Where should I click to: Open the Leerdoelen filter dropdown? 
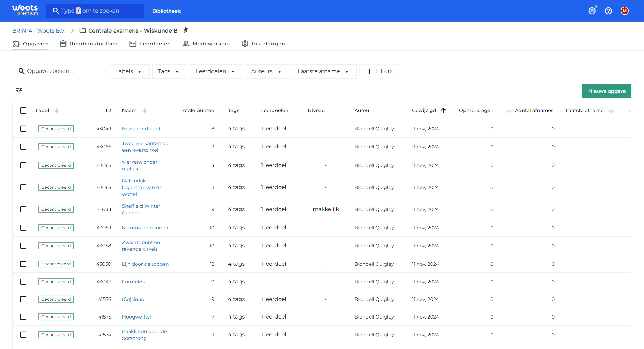216,71
